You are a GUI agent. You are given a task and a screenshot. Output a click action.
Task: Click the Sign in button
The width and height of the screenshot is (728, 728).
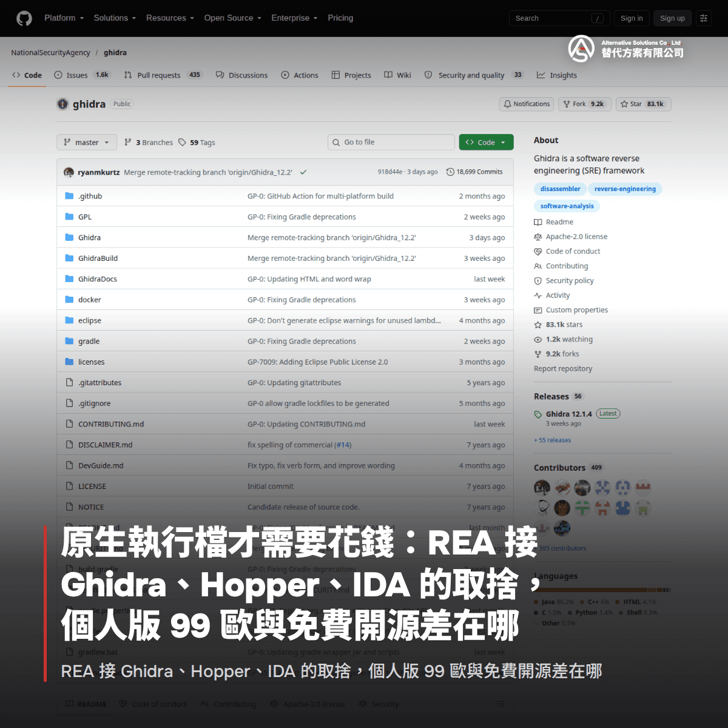click(x=632, y=18)
